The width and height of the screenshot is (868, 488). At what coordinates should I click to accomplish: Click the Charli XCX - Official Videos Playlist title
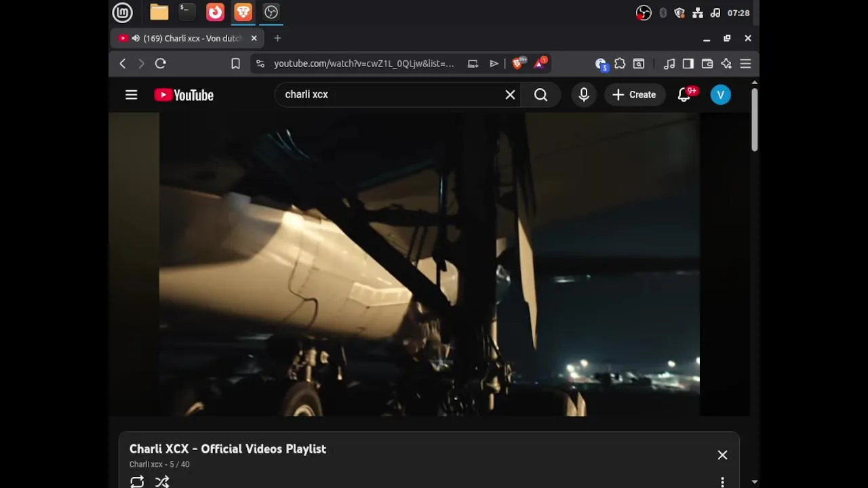[228, 449]
